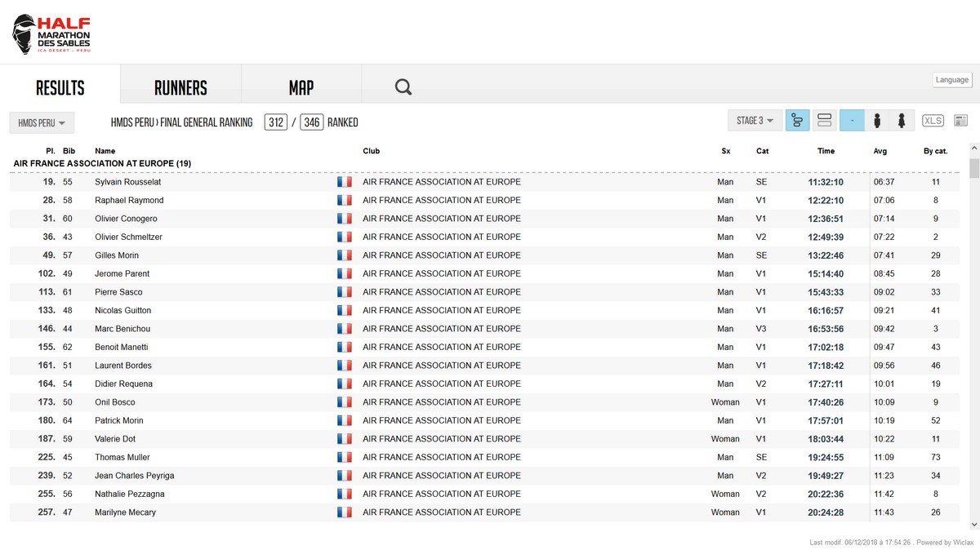Open runner Jean Charles Peyriga

pyautogui.click(x=134, y=476)
